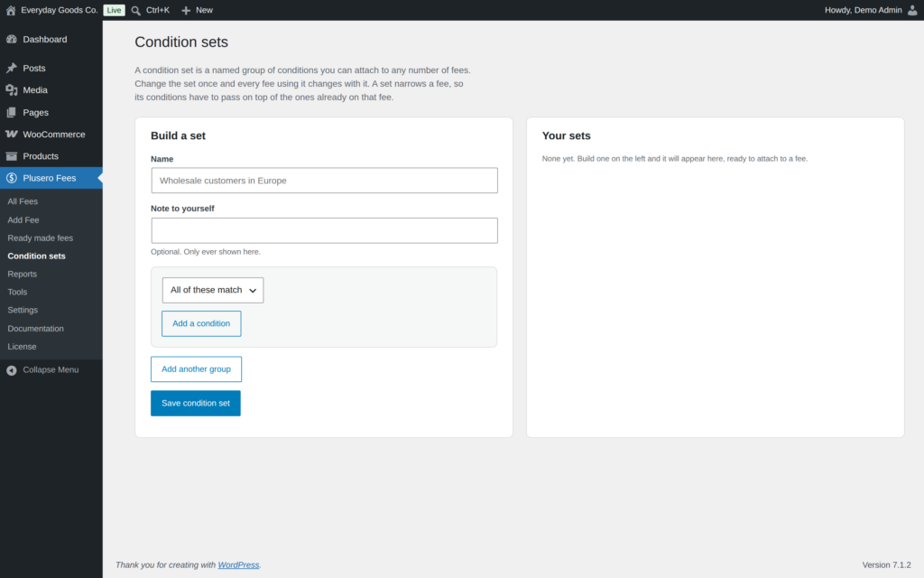Click Everyday Goods Co. site name
The height and width of the screenshot is (578, 924).
(x=59, y=10)
